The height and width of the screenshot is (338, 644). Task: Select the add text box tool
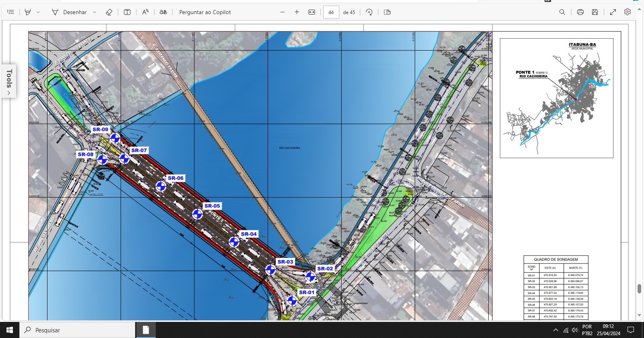[x=127, y=12]
